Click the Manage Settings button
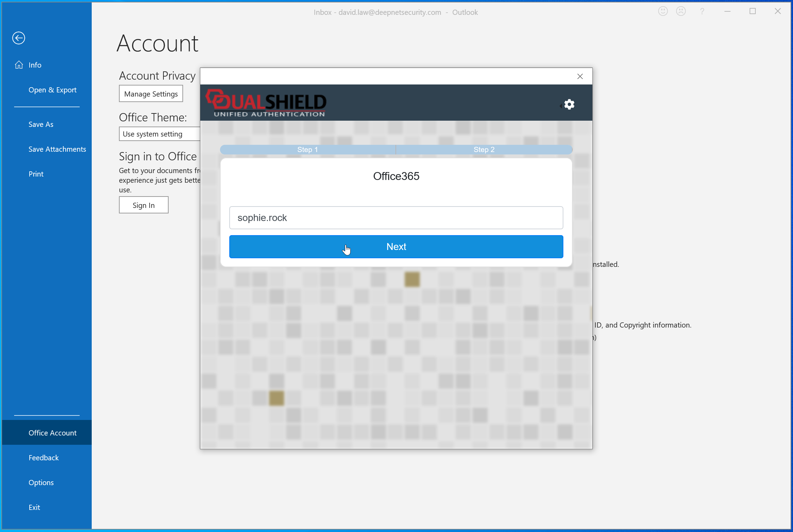This screenshot has height=532, width=793. pyautogui.click(x=151, y=94)
